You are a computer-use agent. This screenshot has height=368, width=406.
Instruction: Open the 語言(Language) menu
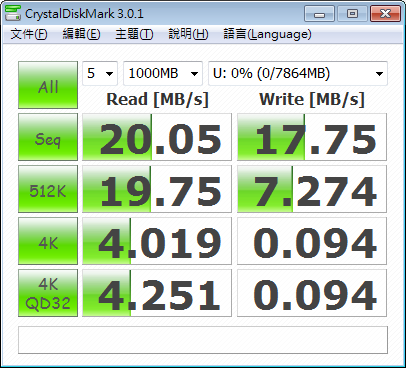(x=267, y=34)
